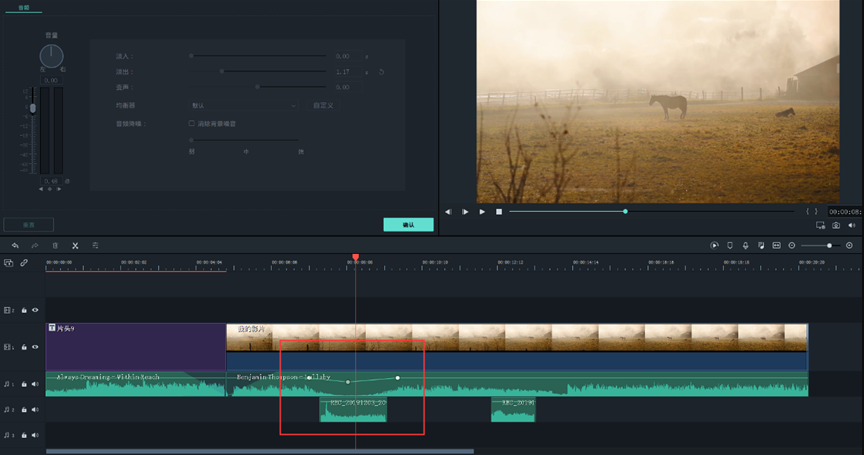
Task: Click the reset button at bottom left
Action: point(28,225)
